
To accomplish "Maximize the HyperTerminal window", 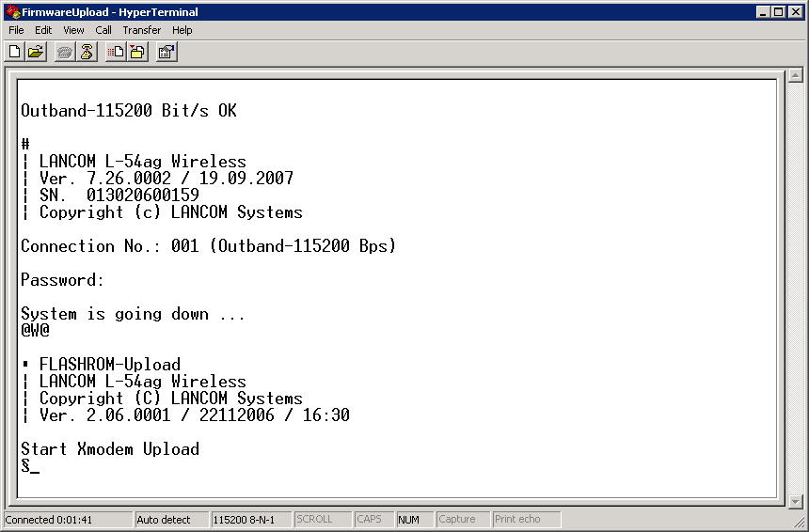I will [x=778, y=12].
